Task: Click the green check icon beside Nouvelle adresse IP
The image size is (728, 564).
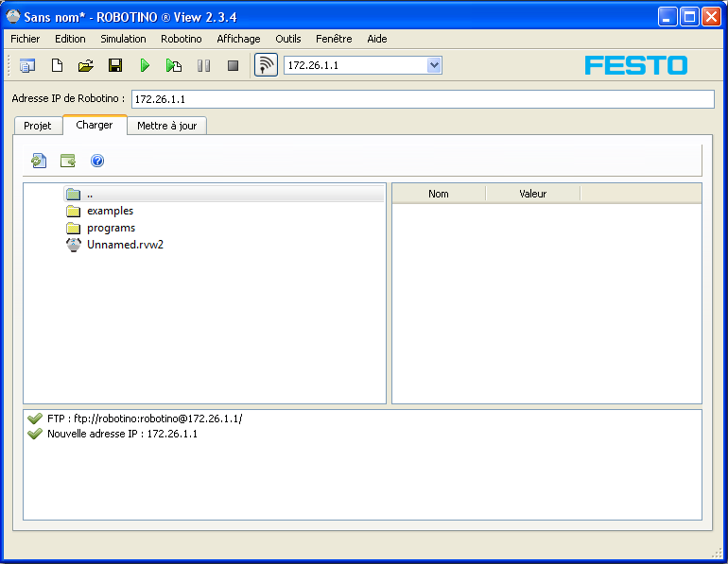Action: pos(35,435)
